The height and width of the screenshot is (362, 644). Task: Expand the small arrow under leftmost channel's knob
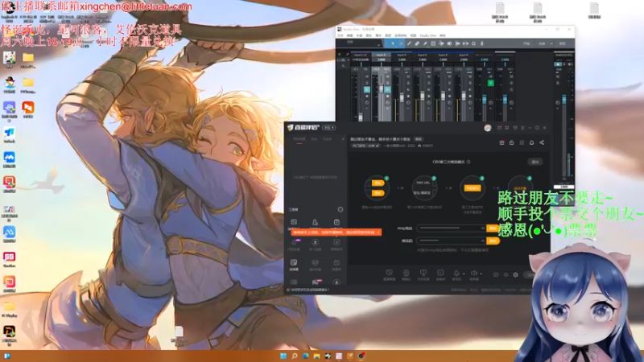click(x=367, y=108)
